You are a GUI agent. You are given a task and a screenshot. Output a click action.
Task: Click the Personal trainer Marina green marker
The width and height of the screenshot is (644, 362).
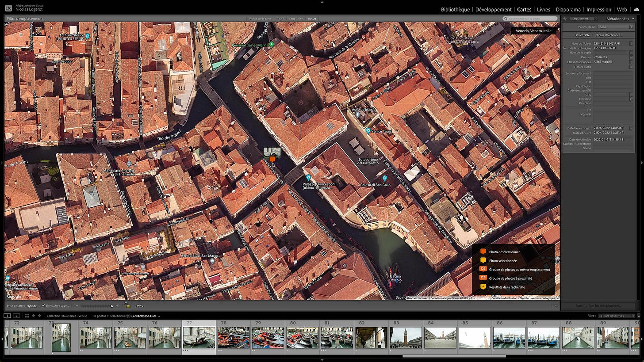[x=272, y=45]
